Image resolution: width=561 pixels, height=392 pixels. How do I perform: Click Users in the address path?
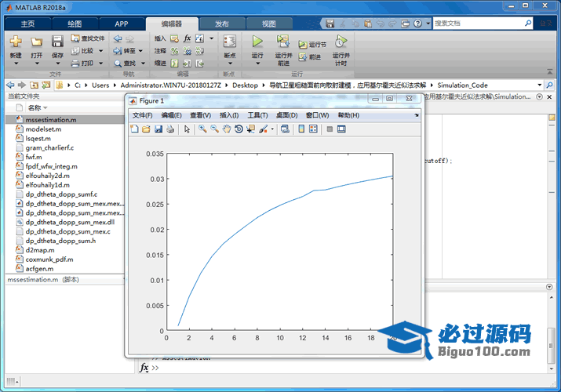(x=100, y=85)
